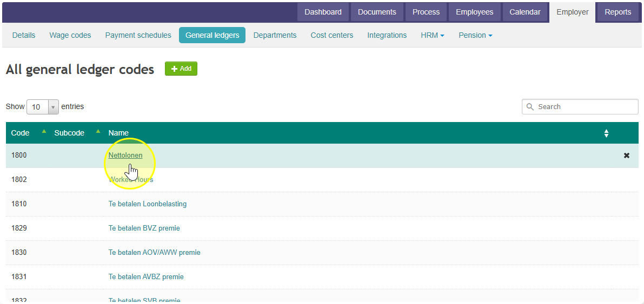Select code cell 1830
The height and width of the screenshot is (304, 644).
click(19, 252)
